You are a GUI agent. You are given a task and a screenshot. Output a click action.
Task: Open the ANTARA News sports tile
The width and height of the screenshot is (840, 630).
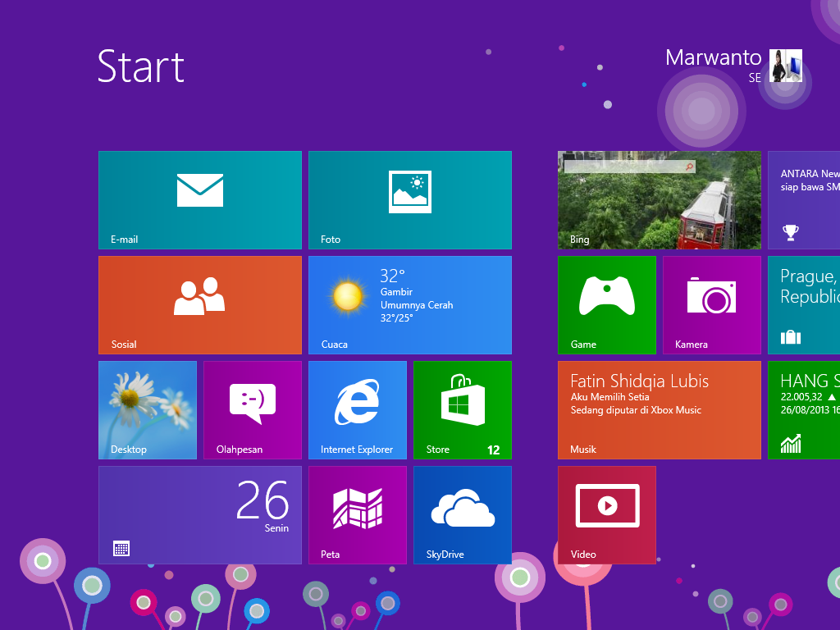pyautogui.click(x=804, y=200)
